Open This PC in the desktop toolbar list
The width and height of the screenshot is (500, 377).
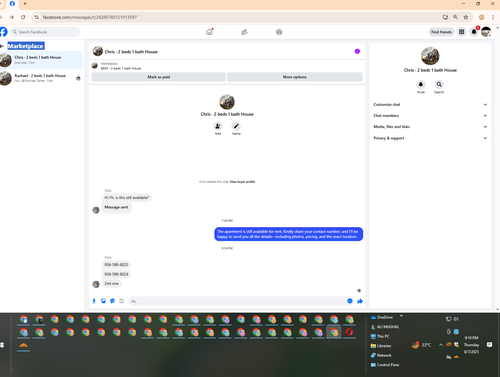(x=380, y=336)
